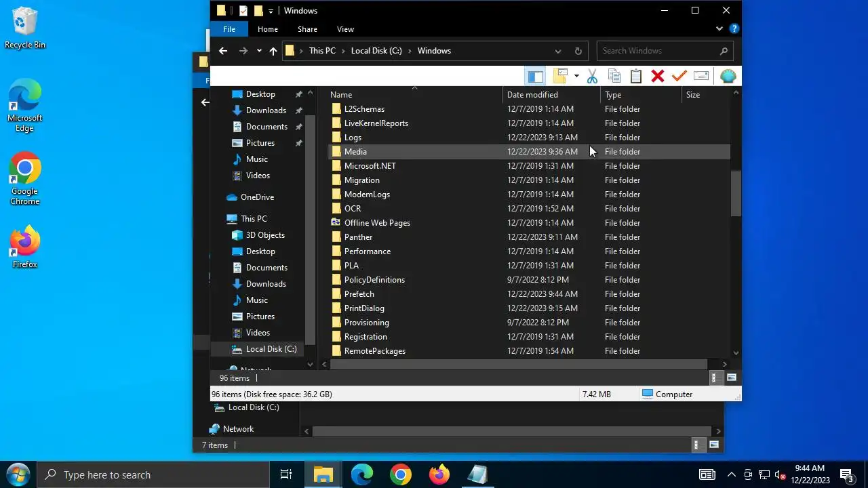Click the orange checkmark properties icon

coord(679,76)
